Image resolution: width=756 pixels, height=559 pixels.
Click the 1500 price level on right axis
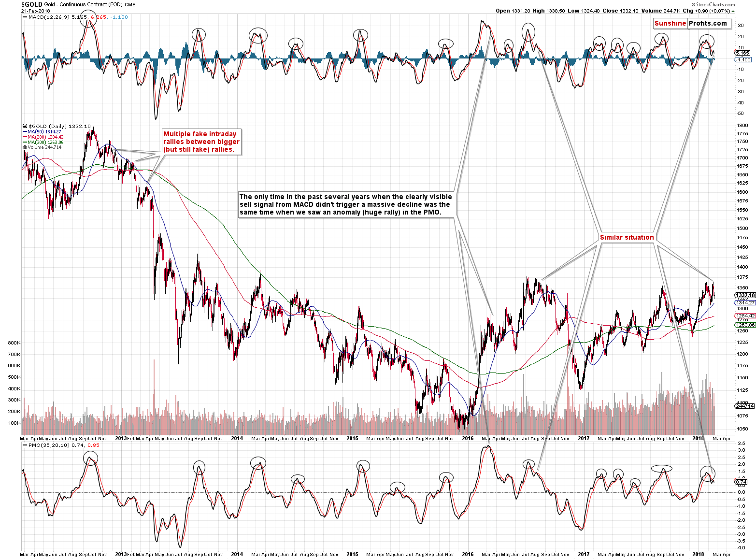(742, 228)
